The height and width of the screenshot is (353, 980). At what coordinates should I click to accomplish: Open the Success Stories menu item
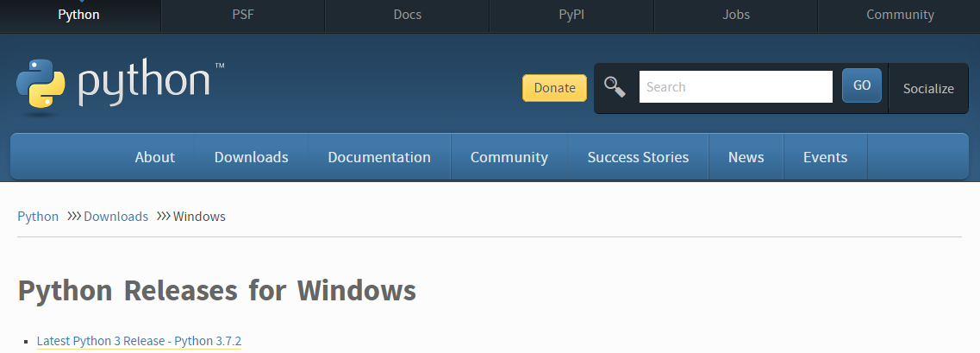tap(638, 157)
